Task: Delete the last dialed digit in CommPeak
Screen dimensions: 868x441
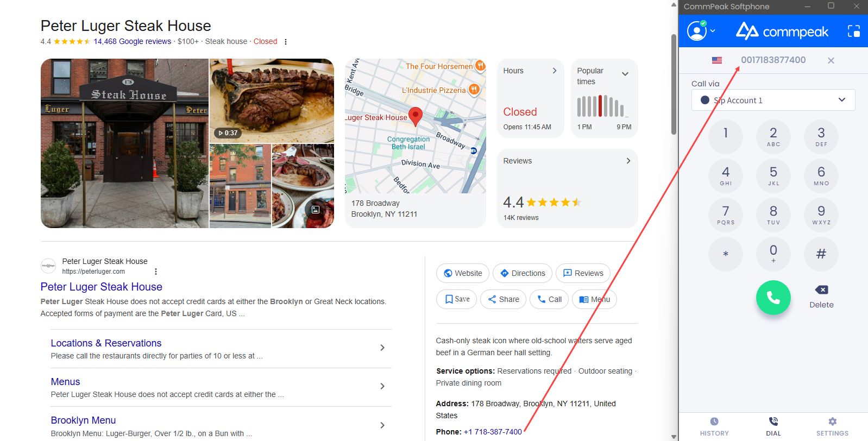Action: tap(821, 296)
